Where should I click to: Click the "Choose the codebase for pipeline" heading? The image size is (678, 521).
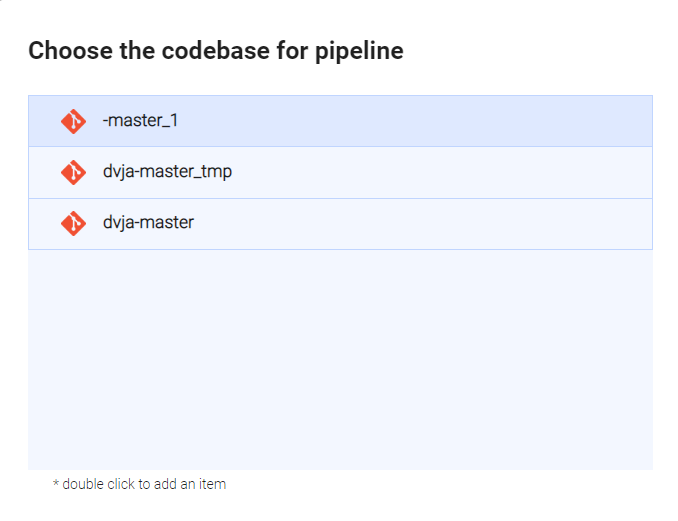pos(216,51)
